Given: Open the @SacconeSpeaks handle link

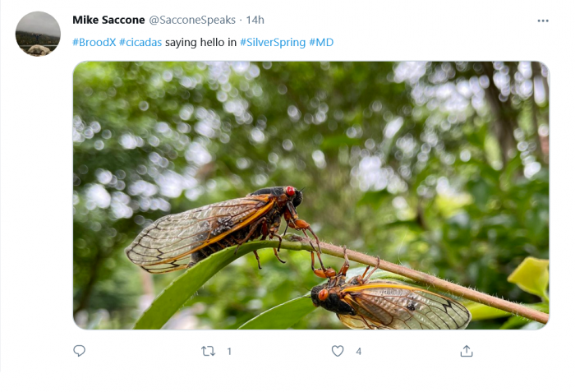Looking at the screenshot, I should pos(191,20).
